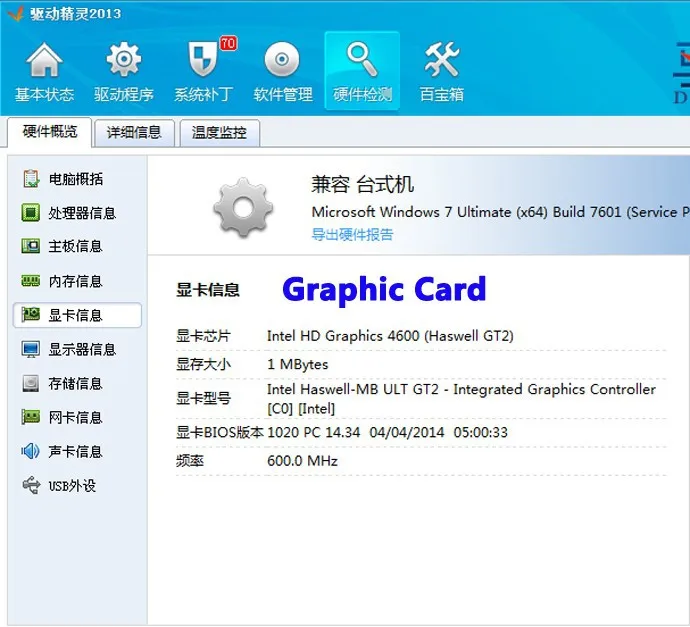Click the 存储信息 disk icon
690x627 pixels.
tap(31, 383)
